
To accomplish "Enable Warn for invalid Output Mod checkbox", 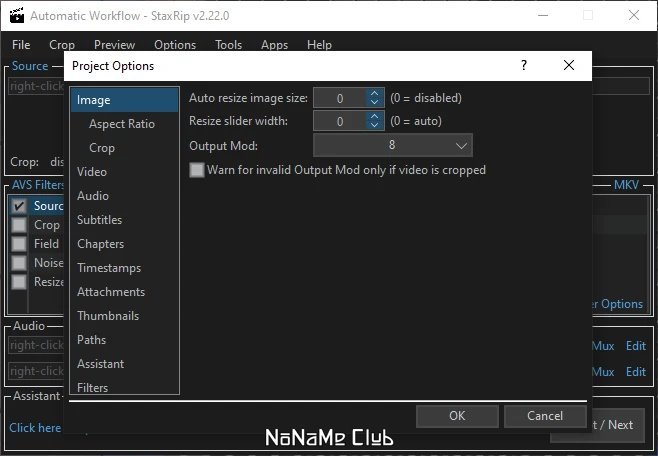I will (x=196, y=170).
